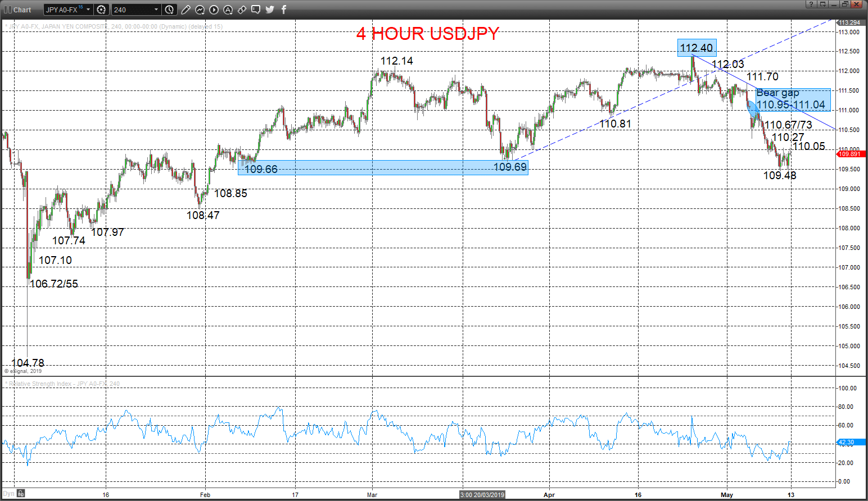Open the window pop-out menu icon
Image resolution: width=868 pixels, height=501 pixels.
pyautogui.click(x=823, y=4)
